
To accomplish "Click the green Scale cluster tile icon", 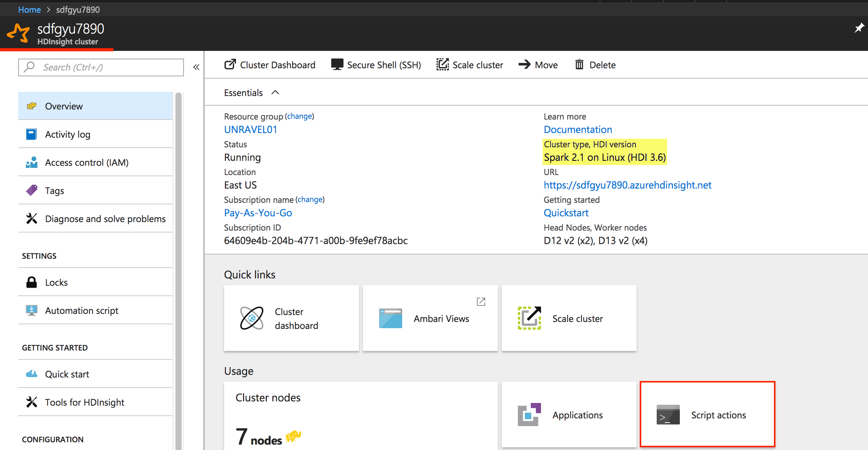I will (x=529, y=318).
